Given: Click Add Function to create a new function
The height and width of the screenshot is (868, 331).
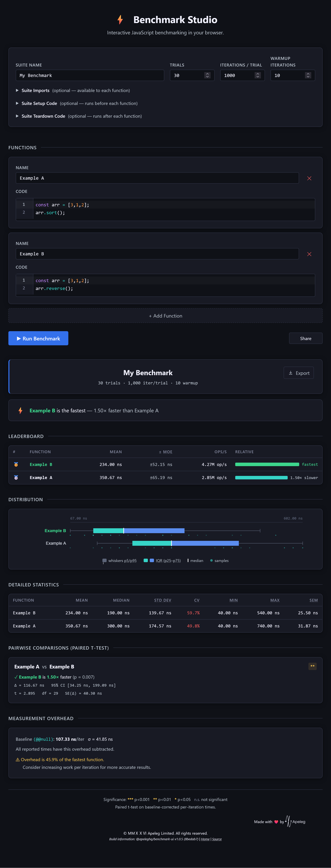Looking at the screenshot, I should coord(165,316).
